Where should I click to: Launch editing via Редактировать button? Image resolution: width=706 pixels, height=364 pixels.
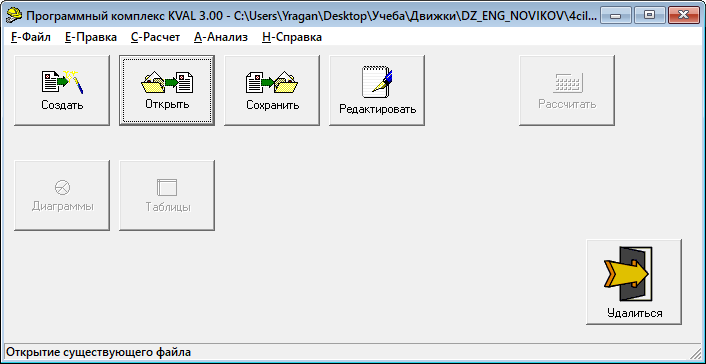pyautogui.click(x=377, y=91)
